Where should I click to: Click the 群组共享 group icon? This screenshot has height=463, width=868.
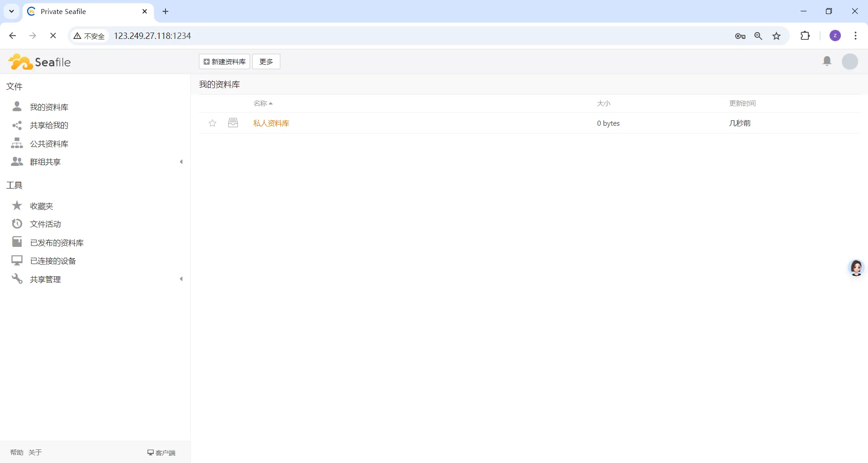click(x=17, y=161)
